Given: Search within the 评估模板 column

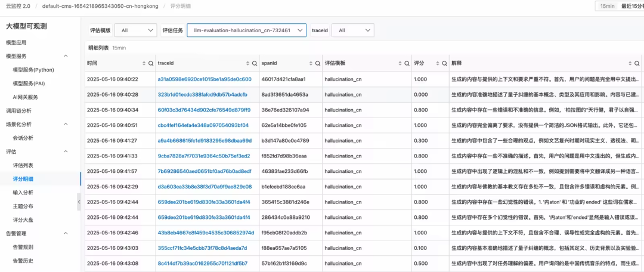Looking at the screenshot, I should click(x=408, y=63).
